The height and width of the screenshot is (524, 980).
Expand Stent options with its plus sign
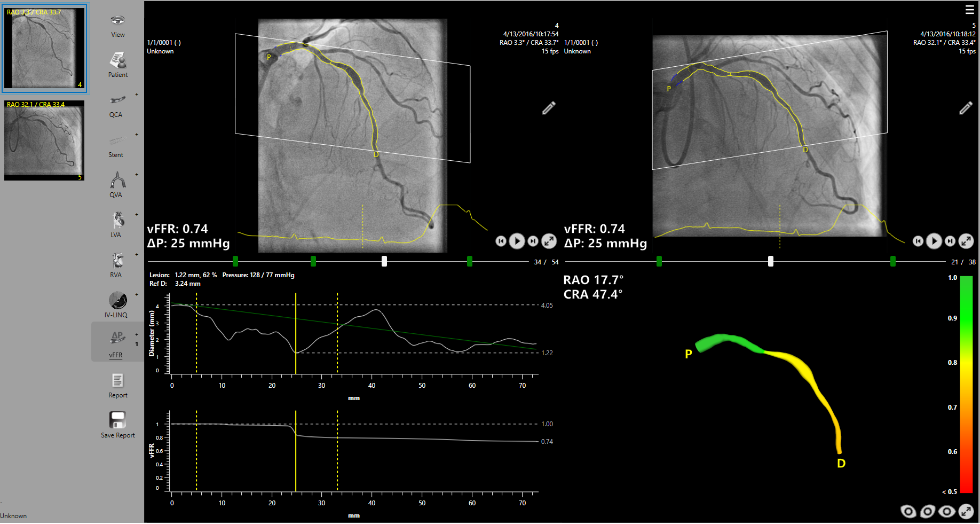tap(137, 135)
